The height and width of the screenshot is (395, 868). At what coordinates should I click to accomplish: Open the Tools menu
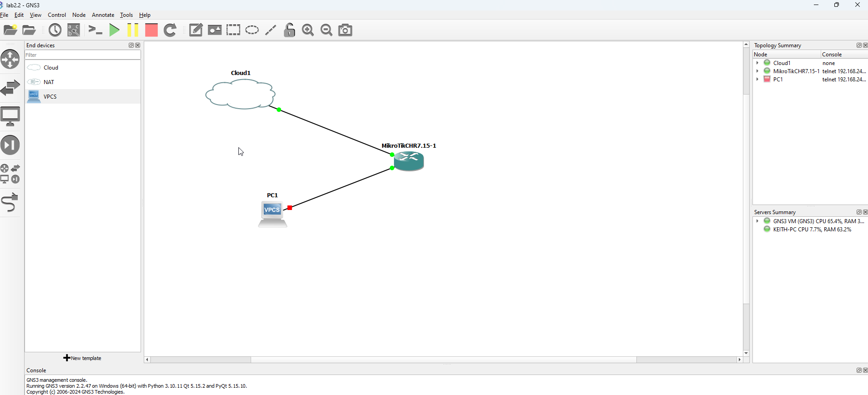click(126, 15)
